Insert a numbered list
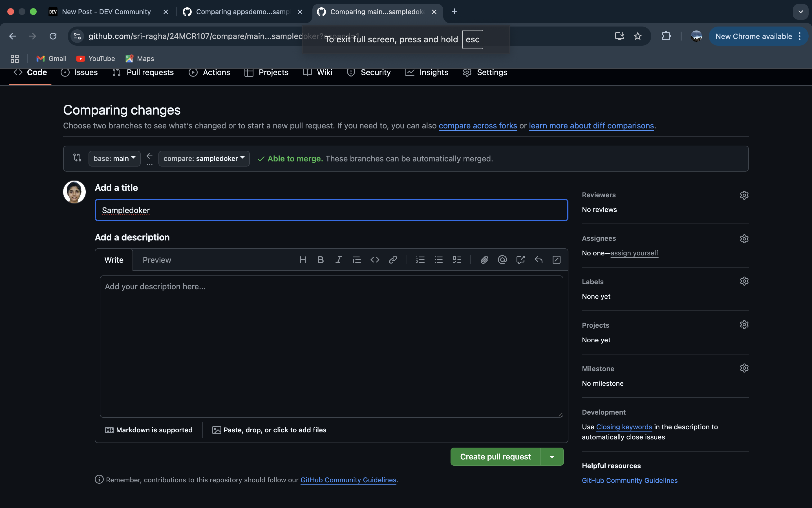 420,260
